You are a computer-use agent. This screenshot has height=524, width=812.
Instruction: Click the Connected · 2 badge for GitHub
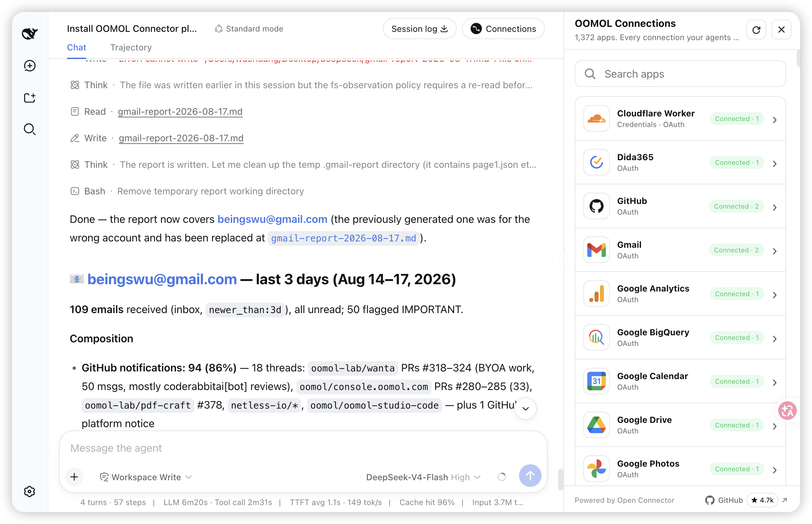pos(736,206)
